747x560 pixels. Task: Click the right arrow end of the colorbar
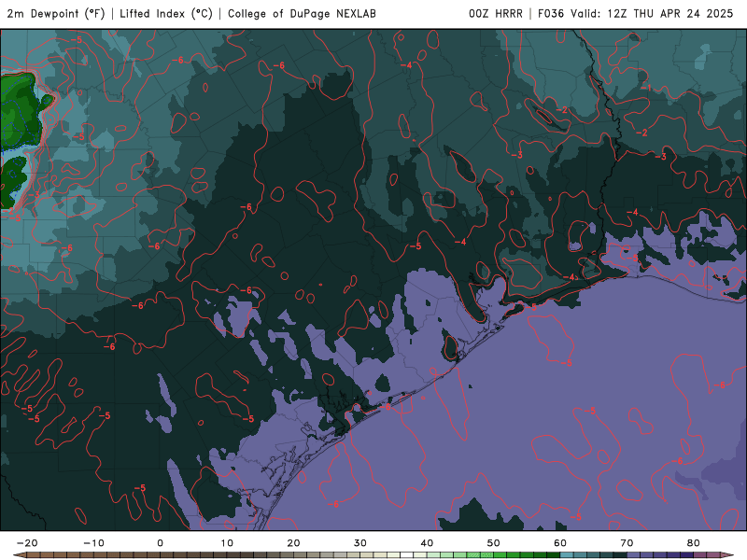coord(726,555)
